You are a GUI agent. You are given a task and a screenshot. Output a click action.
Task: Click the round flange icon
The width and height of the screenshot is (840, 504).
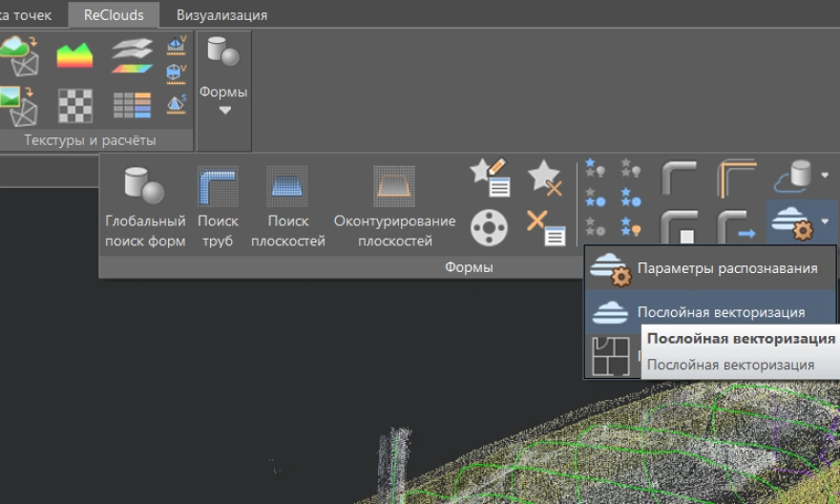click(x=490, y=228)
